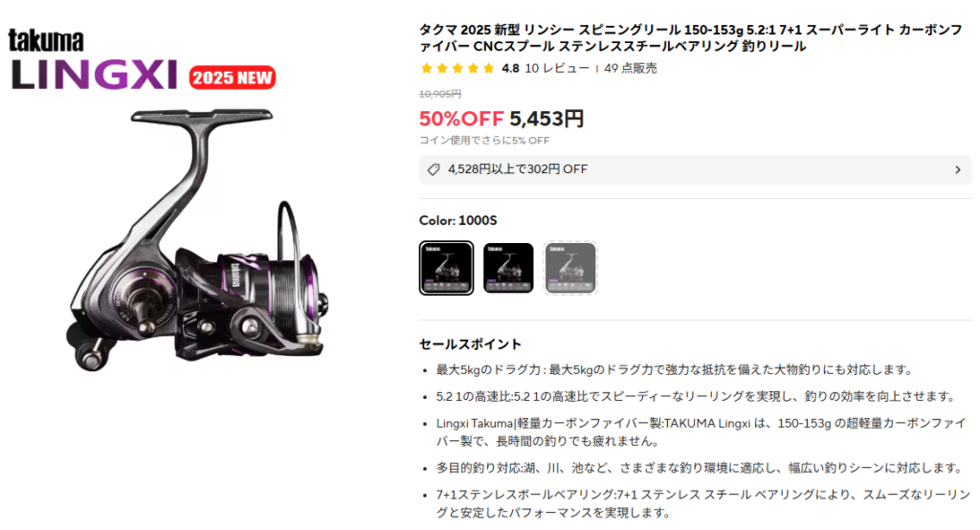The image size is (980, 530).
Task: Click the fifth yellow rating star
Action: tap(489, 68)
